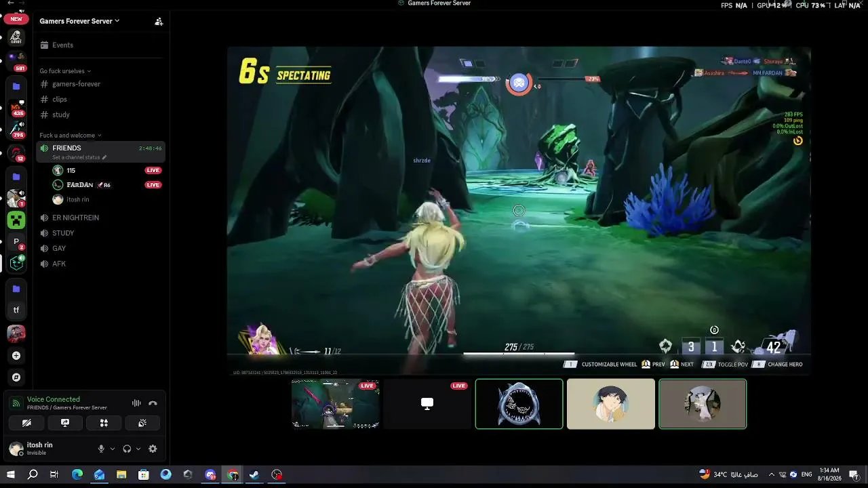868x488 pixels.
Task: Open the server with 581 unread badge
Action: pyautogui.click(x=16, y=61)
